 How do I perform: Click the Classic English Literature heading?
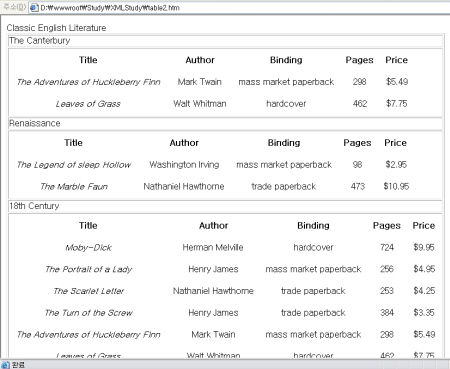[x=56, y=28]
